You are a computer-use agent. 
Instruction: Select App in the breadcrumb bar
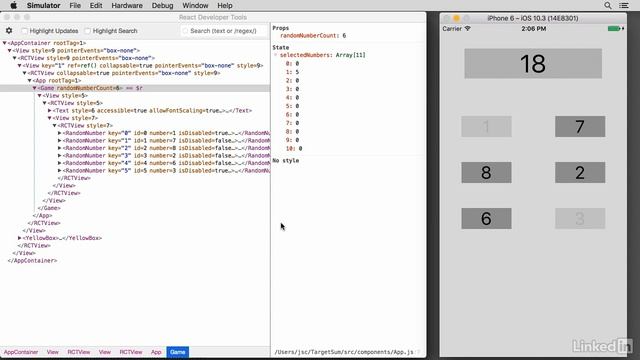[x=156, y=352]
